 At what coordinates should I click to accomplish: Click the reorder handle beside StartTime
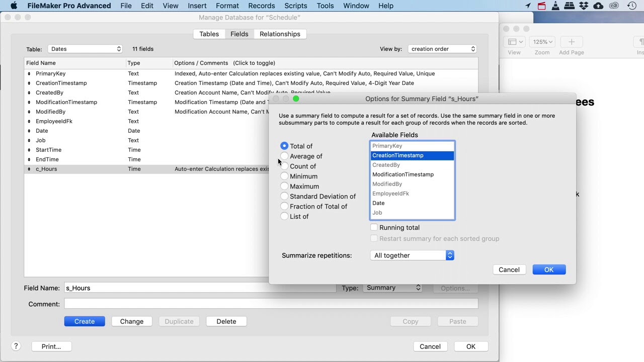pos(29,150)
